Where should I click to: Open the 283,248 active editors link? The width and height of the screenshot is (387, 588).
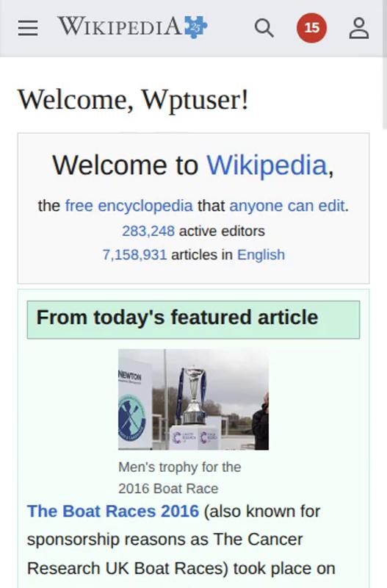coord(148,231)
